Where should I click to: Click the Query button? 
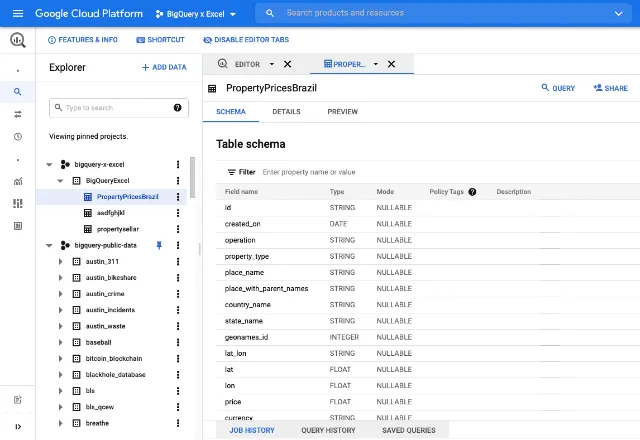point(558,88)
